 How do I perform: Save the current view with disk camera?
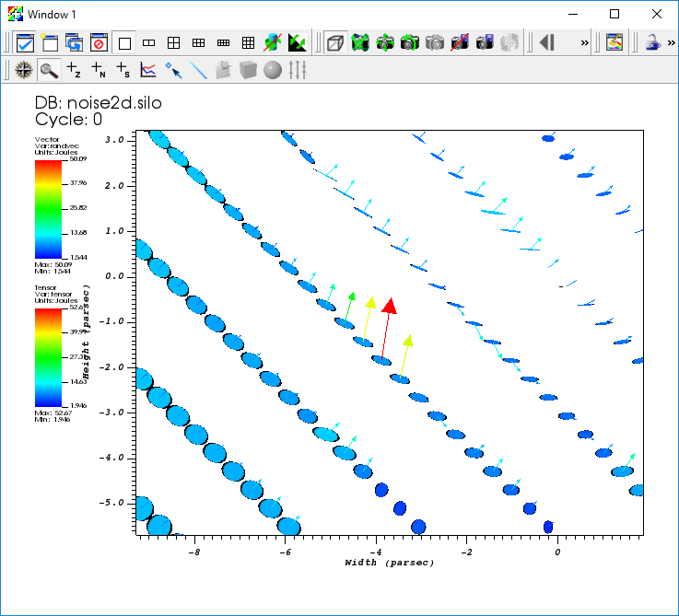[x=484, y=43]
